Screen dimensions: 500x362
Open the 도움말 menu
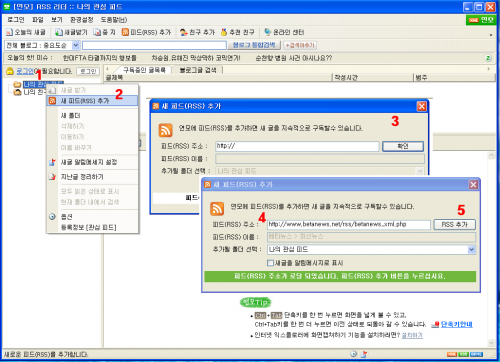114,20
